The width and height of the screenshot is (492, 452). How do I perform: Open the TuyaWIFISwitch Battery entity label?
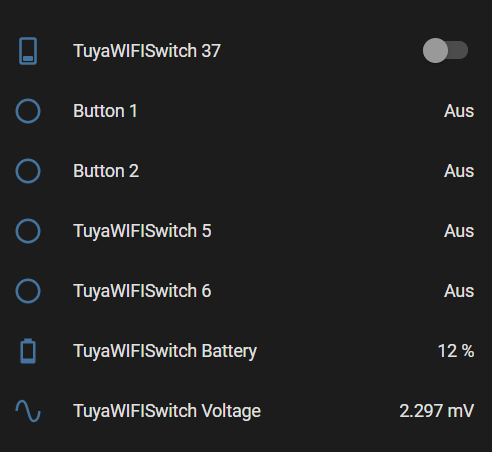point(165,351)
